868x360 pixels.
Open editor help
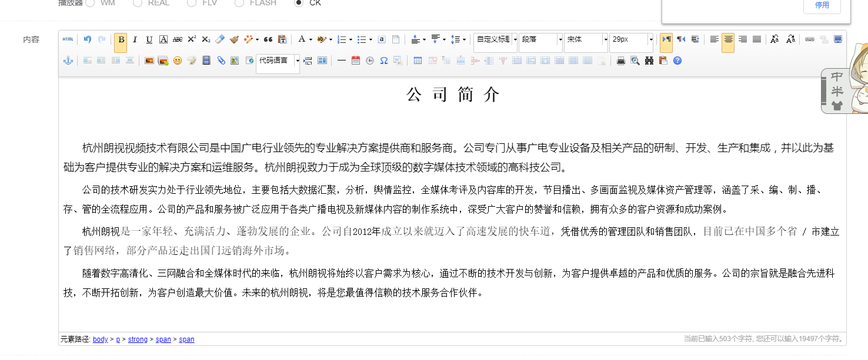[x=677, y=60]
